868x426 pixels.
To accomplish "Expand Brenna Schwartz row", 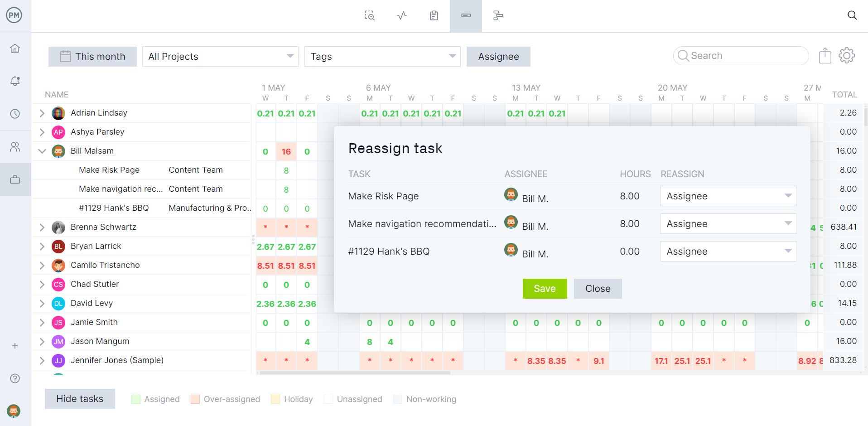I will [42, 227].
